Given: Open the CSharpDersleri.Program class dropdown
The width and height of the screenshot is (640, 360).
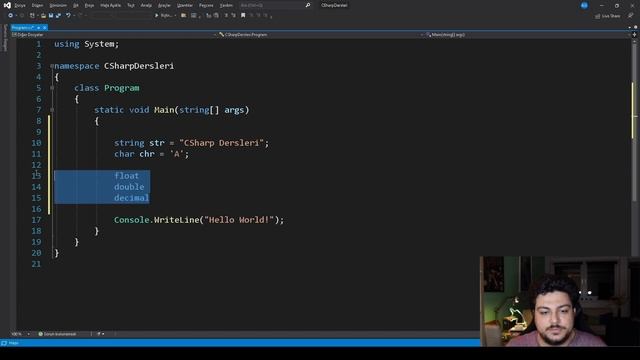Looking at the screenshot, I should pyautogui.click(x=320, y=35).
